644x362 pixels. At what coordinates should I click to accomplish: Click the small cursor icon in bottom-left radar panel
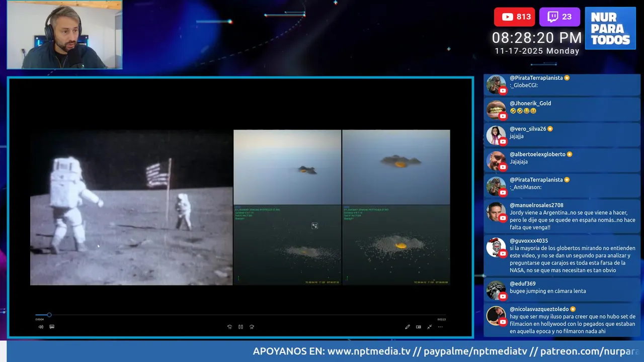click(x=314, y=226)
